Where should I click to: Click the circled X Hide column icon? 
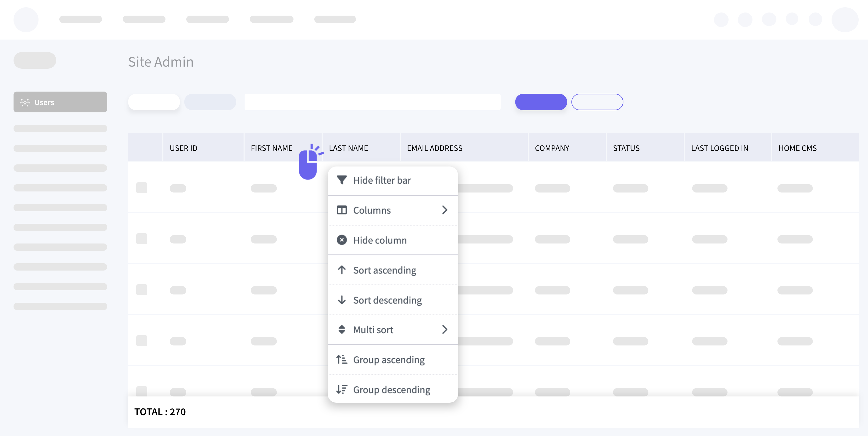point(342,240)
